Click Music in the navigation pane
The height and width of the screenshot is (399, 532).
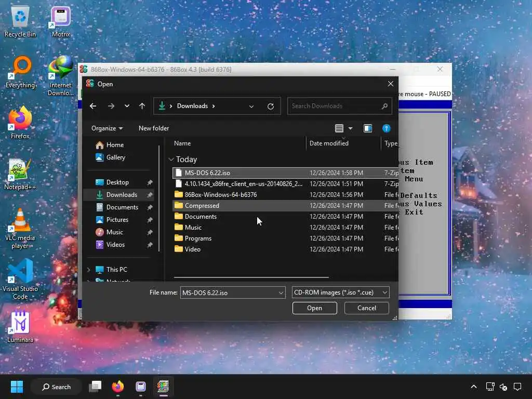point(114,232)
